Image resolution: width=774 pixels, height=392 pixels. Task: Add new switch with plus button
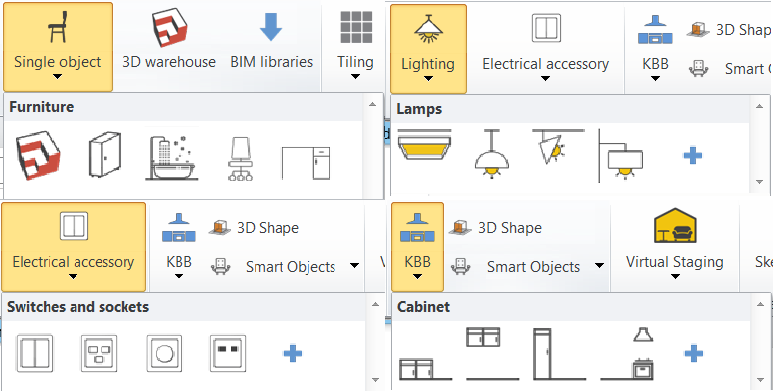293,353
